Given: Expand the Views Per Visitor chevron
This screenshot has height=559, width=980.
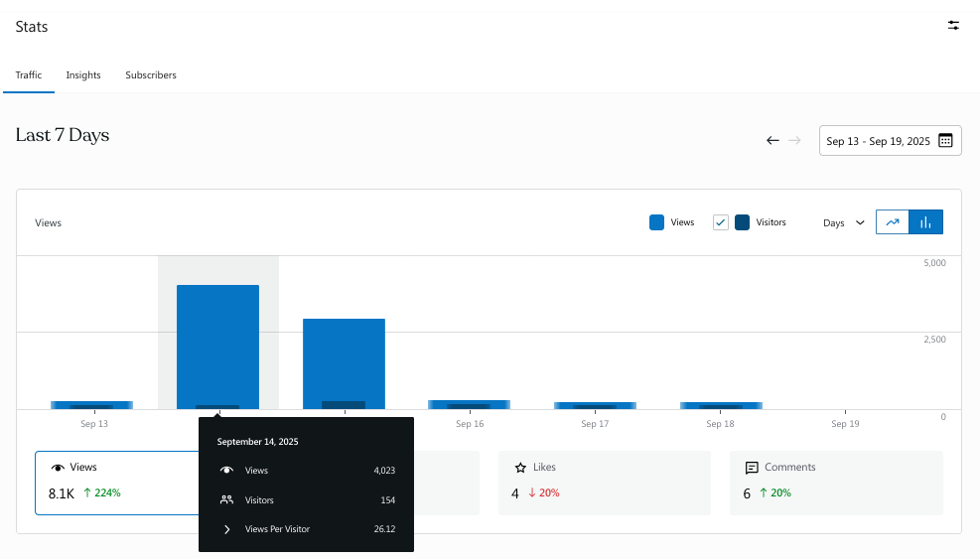Looking at the screenshot, I should [x=226, y=529].
